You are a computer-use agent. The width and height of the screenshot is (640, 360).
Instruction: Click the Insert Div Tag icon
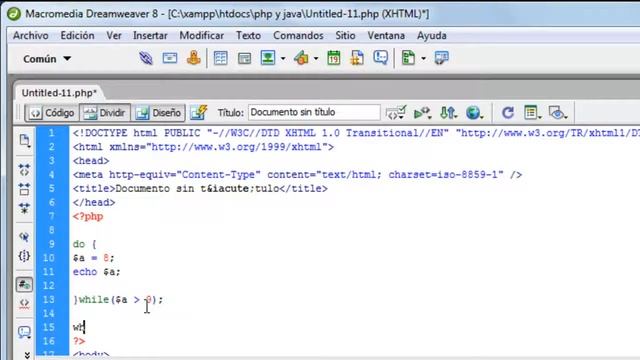[244, 58]
